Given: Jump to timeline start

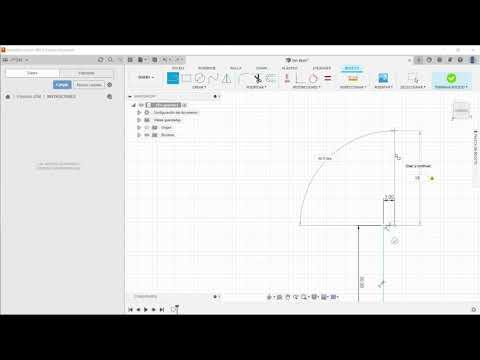Looking at the screenshot, I should tap(131, 310).
